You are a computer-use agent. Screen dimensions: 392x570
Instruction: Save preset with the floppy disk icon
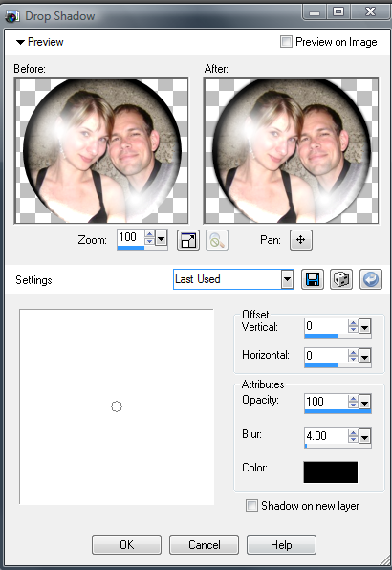[x=313, y=279]
